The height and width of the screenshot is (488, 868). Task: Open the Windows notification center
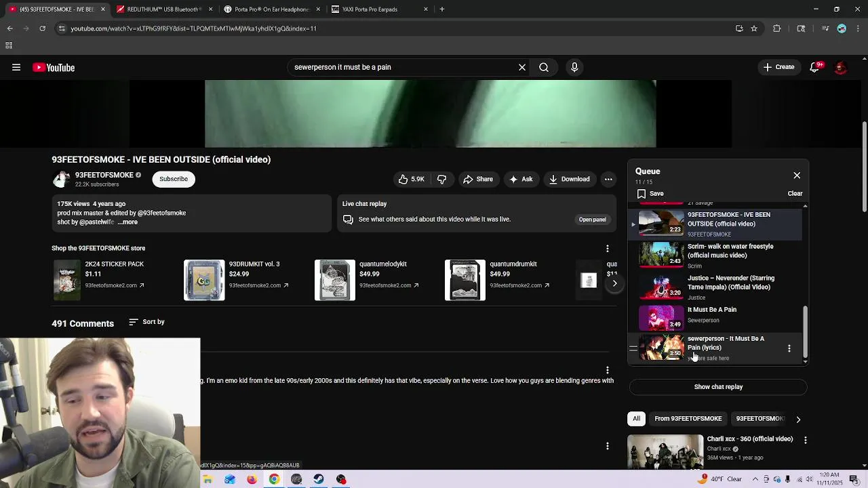point(854,479)
